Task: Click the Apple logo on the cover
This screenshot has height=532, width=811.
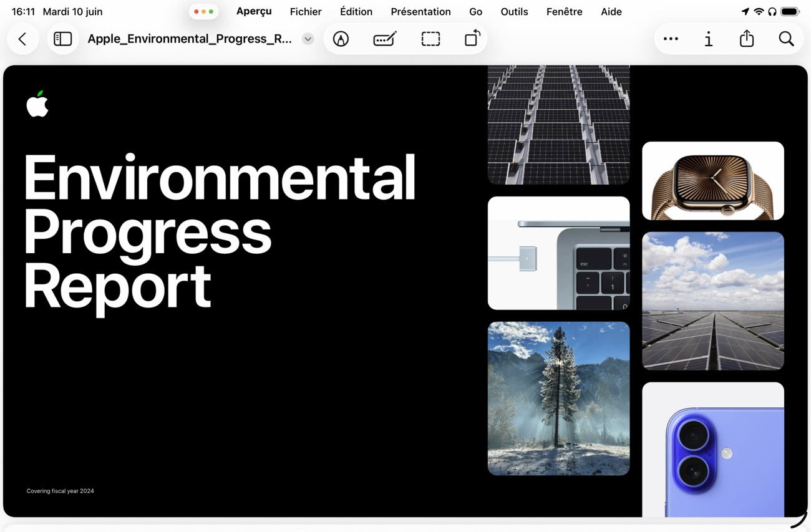Action: (37, 104)
